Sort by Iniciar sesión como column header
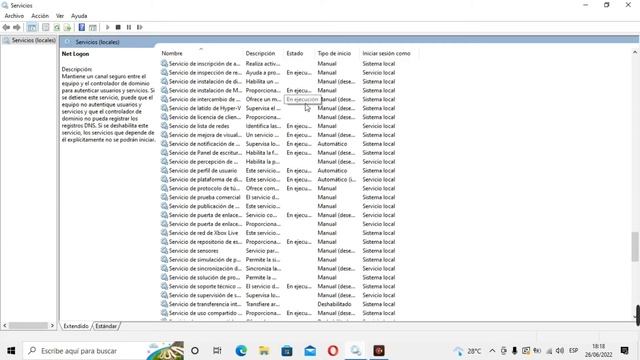The width and height of the screenshot is (640, 360). (386, 53)
